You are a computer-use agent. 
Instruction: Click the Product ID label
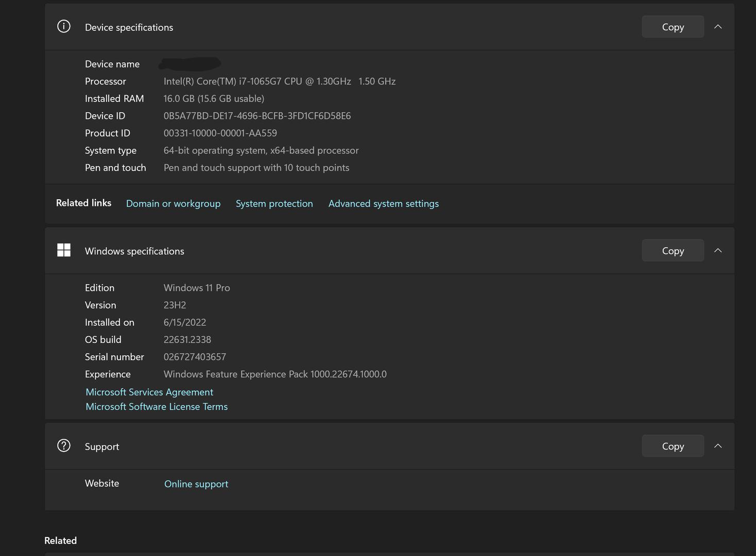pos(108,133)
